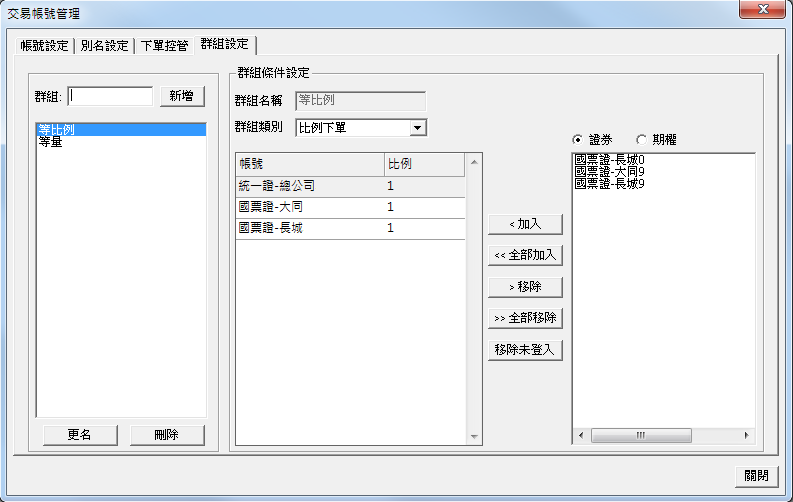Select the 期權 radio button
This screenshot has width=793, height=502.
pos(642,139)
